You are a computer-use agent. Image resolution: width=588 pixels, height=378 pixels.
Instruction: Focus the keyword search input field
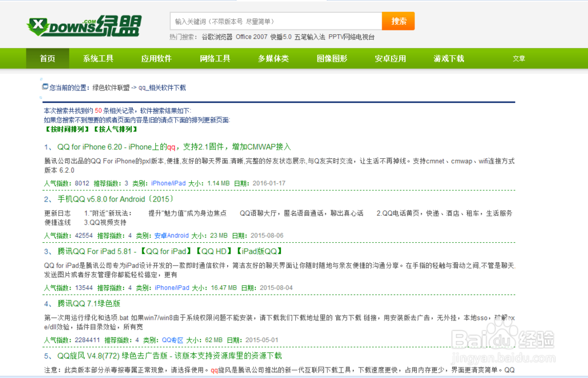276,21
